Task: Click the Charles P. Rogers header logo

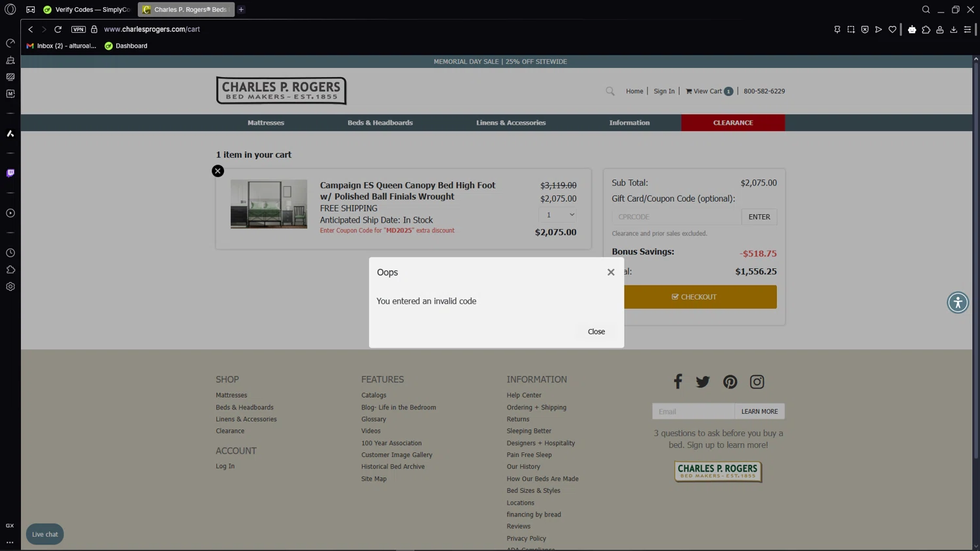Action: click(281, 91)
